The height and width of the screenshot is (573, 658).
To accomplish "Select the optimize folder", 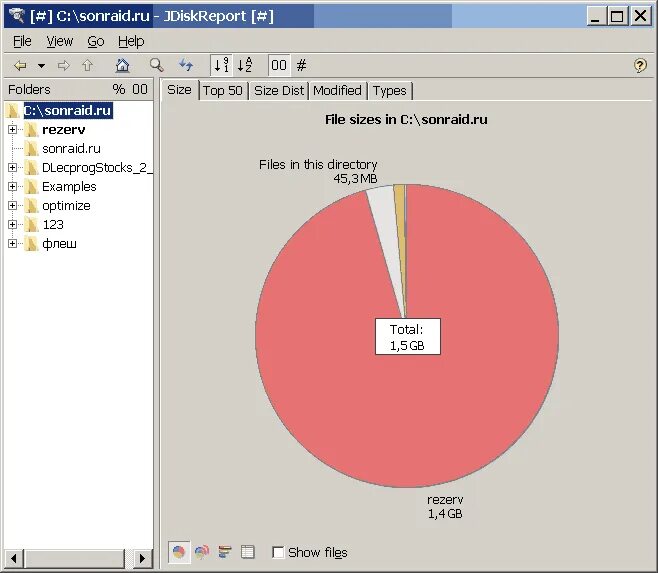I will [66, 206].
